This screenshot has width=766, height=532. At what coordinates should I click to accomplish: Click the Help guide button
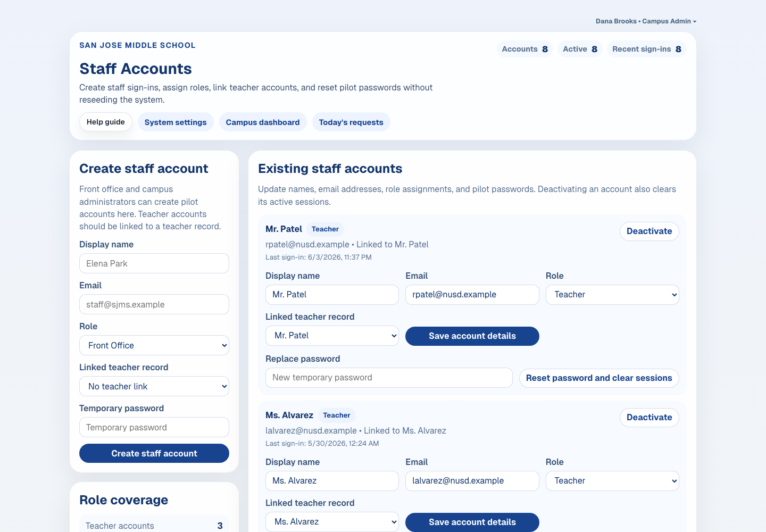click(x=106, y=122)
